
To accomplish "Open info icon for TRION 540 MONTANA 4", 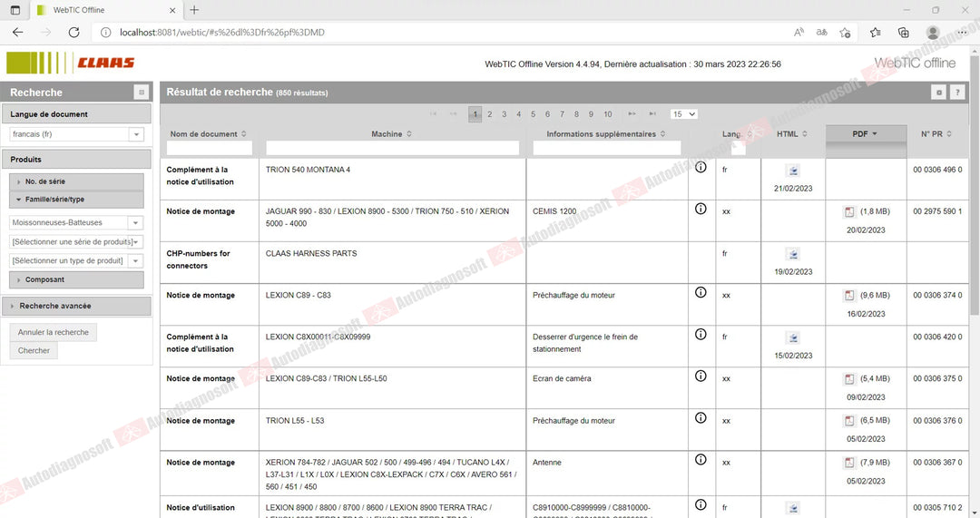I will pyautogui.click(x=701, y=167).
